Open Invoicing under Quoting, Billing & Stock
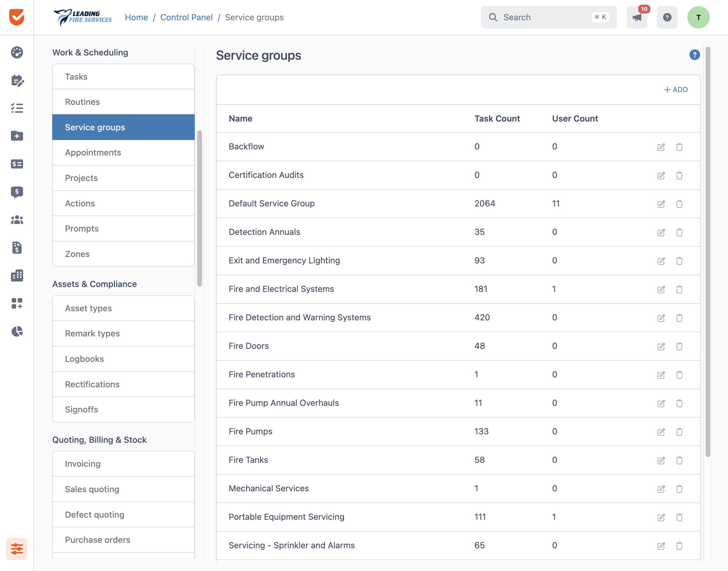The height and width of the screenshot is (571, 728). click(x=123, y=464)
